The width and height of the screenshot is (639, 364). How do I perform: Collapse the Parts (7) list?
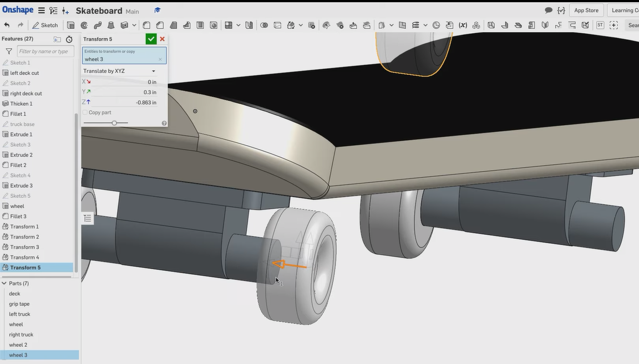4,283
